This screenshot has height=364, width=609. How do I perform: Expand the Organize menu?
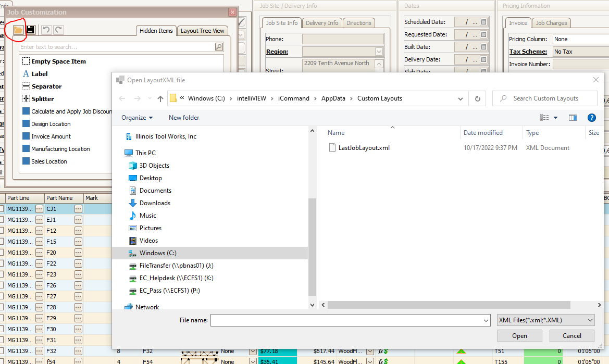click(x=137, y=118)
